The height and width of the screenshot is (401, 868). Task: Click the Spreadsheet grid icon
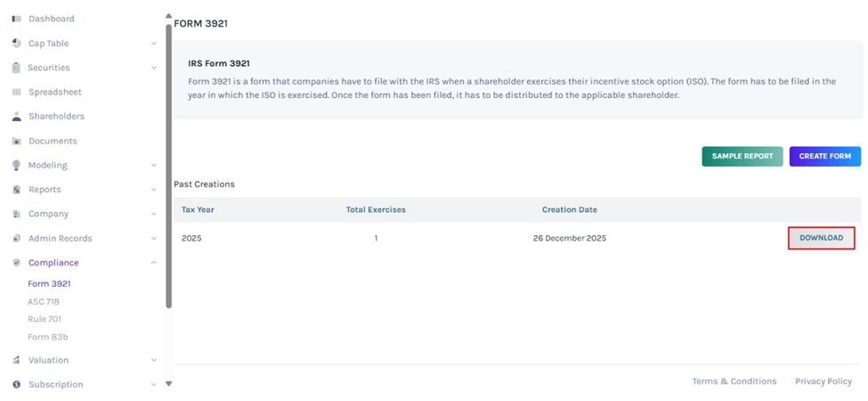[x=16, y=93]
